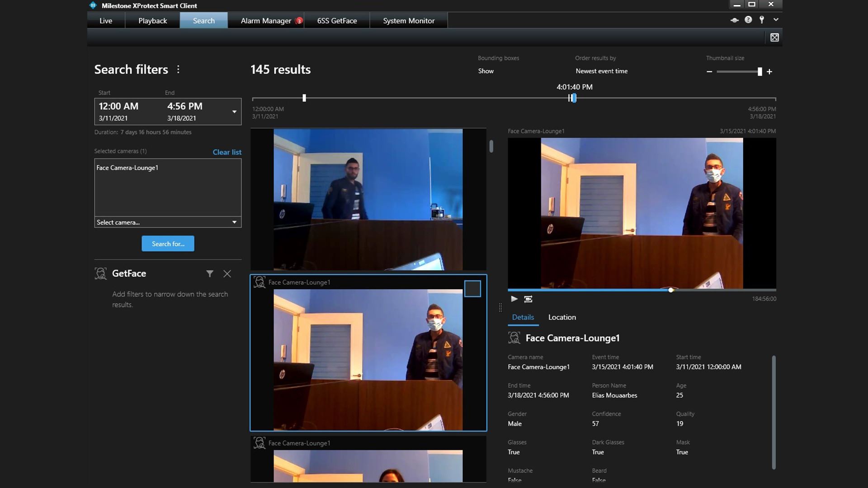
Task: Open the Location tab in details
Action: click(x=562, y=317)
